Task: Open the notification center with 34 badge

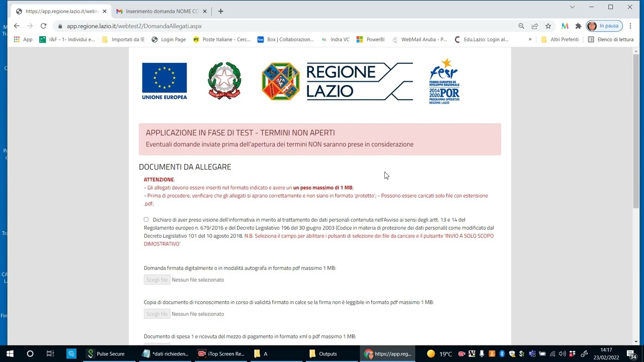Action: (x=631, y=354)
